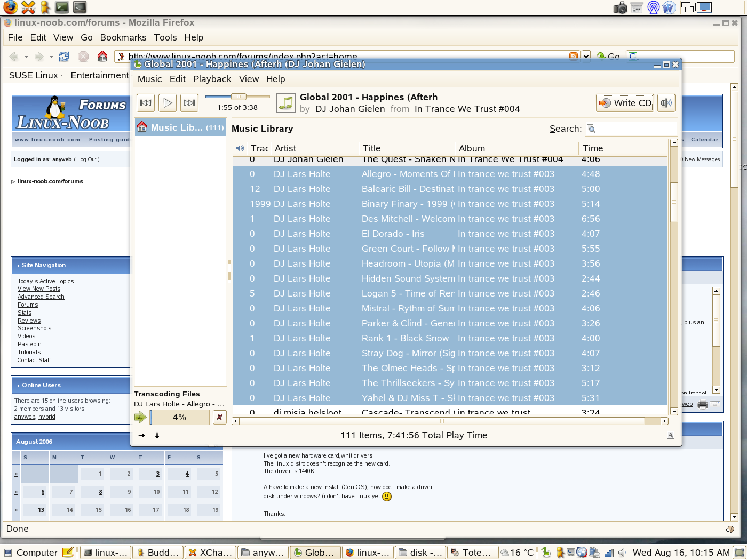Sort library by Time column header

pyautogui.click(x=623, y=148)
